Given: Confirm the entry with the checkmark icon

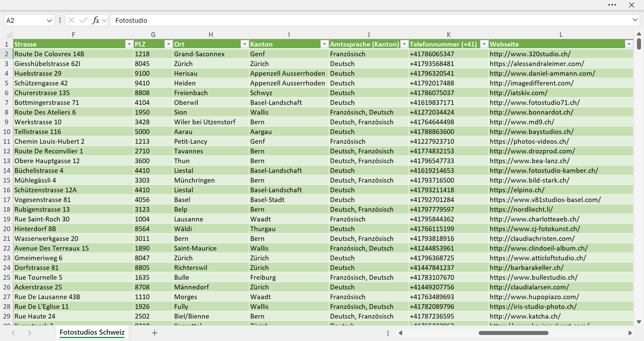Looking at the screenshot, I should (83, 20).
